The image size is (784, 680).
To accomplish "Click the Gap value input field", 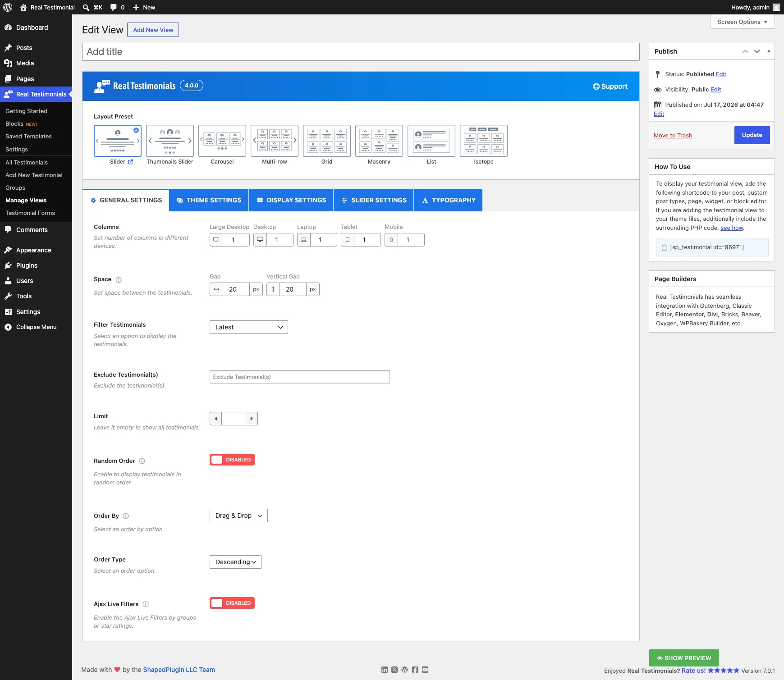I will [236, 289].
